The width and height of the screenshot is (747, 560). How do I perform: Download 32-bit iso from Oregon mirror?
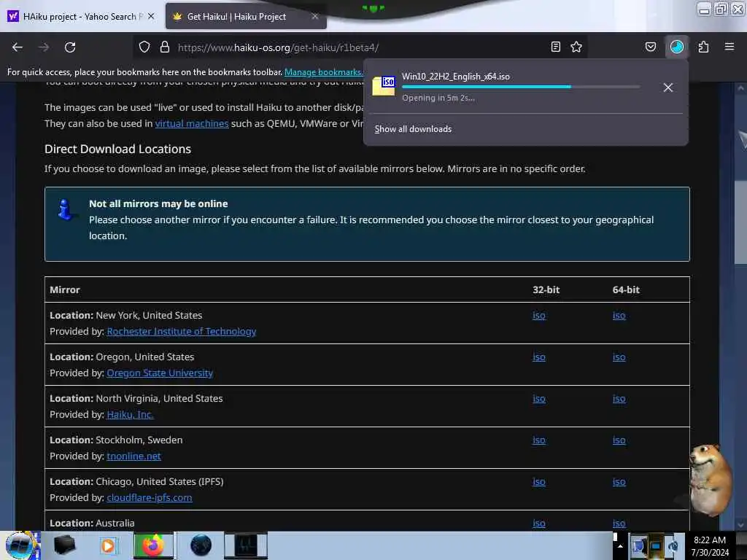(x=539, y=357)
